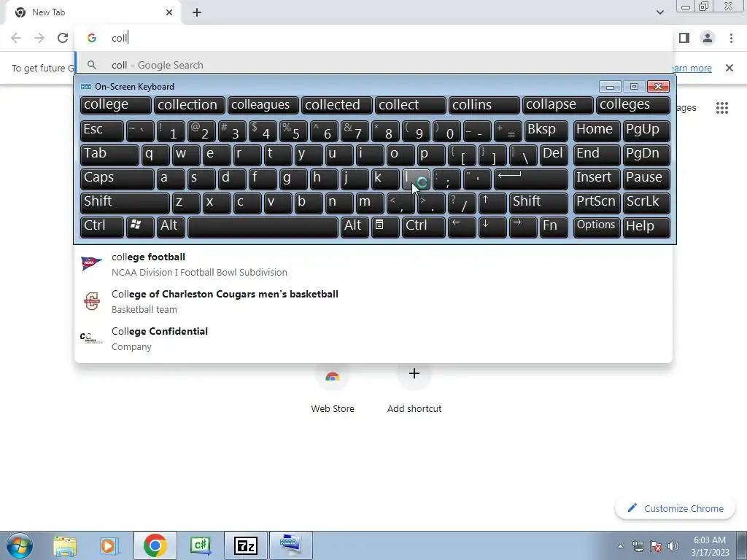Open On-Screen Keyboard Help
Viewport: 747px width, 560px height.
click(x=646, y=226)
